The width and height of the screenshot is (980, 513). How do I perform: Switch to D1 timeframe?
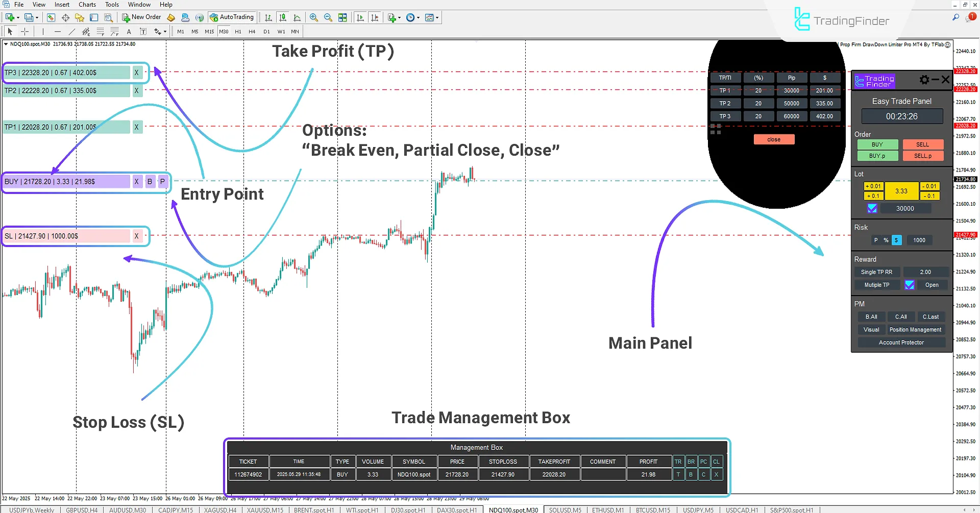(x=266, y=32)
